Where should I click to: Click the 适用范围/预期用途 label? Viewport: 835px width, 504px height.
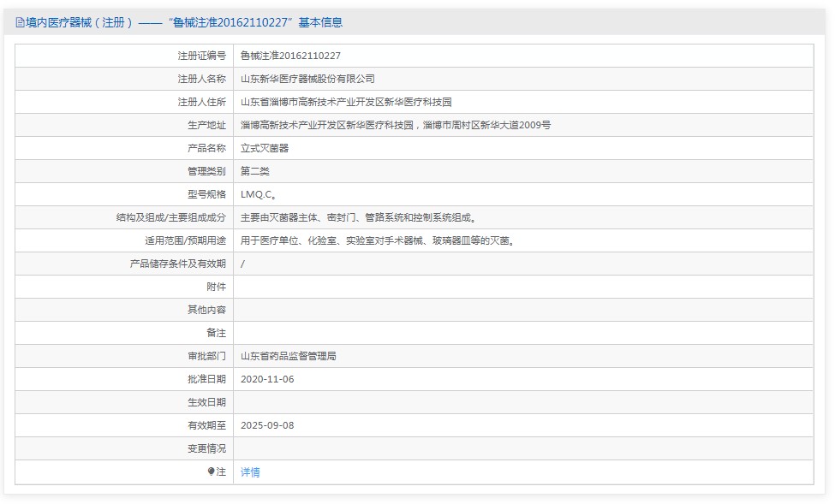click(x=185, y=241)
